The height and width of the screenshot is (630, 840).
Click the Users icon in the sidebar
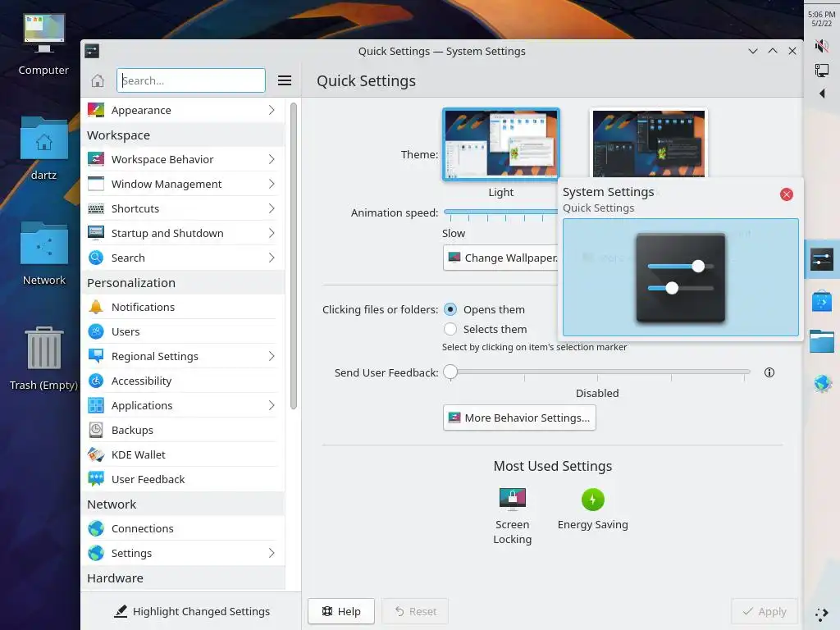point(96,331)
